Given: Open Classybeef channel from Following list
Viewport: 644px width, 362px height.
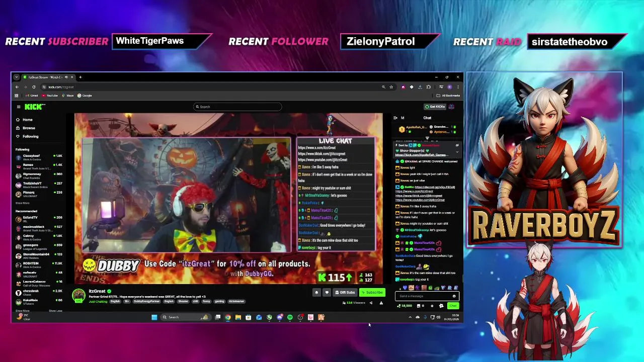Looking at the screenshot, I should click(39, 157).
